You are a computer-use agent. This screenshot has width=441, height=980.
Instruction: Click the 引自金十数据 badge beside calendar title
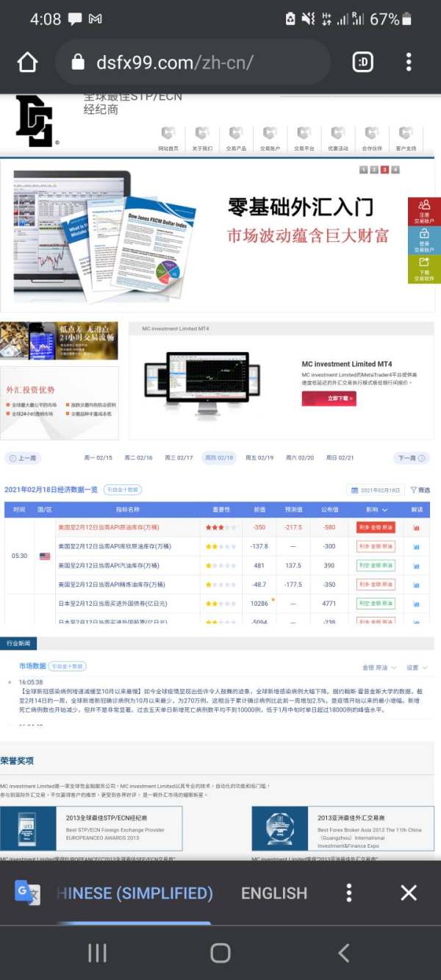122,490
